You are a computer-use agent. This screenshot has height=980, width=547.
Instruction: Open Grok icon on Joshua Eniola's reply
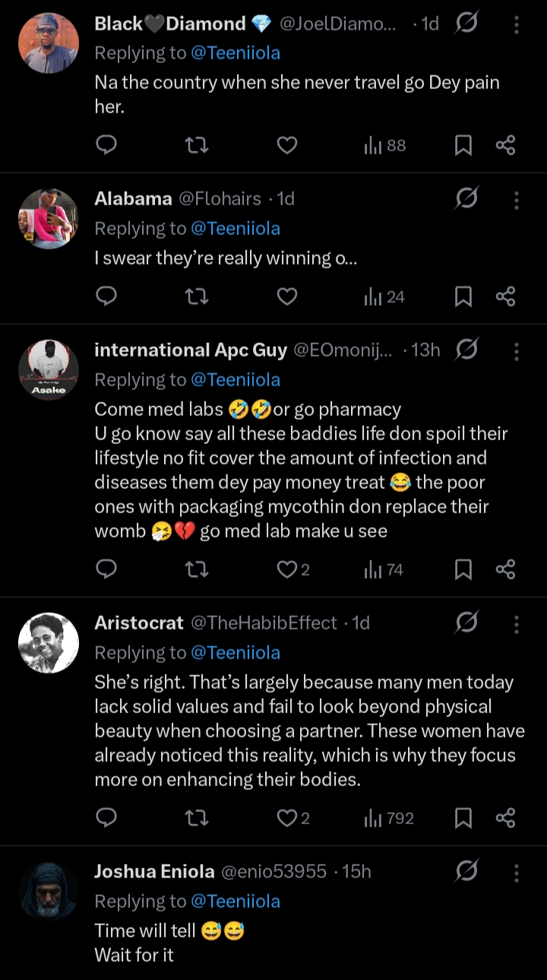click(x=466, y=871)
